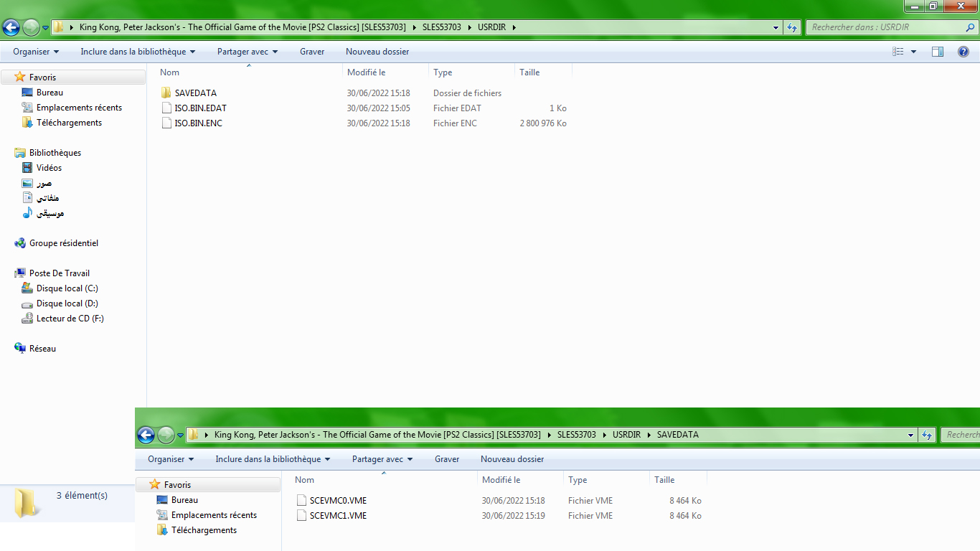Screen dimensions: 980x551
Task: Select Disque local (C:) drive
Action: click(x=67, y=288)
